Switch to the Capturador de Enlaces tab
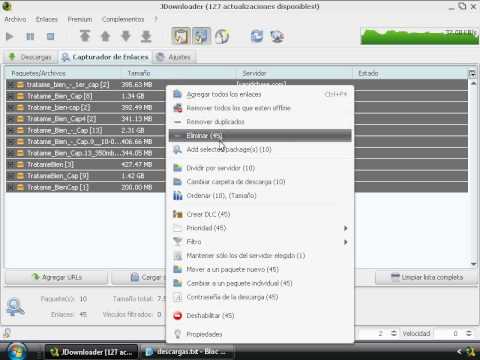 pyautogui.click(x=105, y=57)
